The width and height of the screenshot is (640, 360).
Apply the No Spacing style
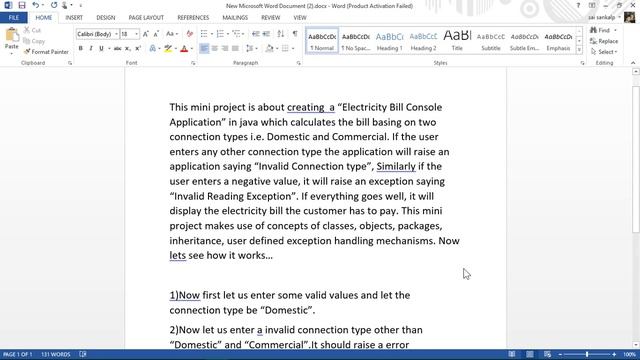coord(356,41)
